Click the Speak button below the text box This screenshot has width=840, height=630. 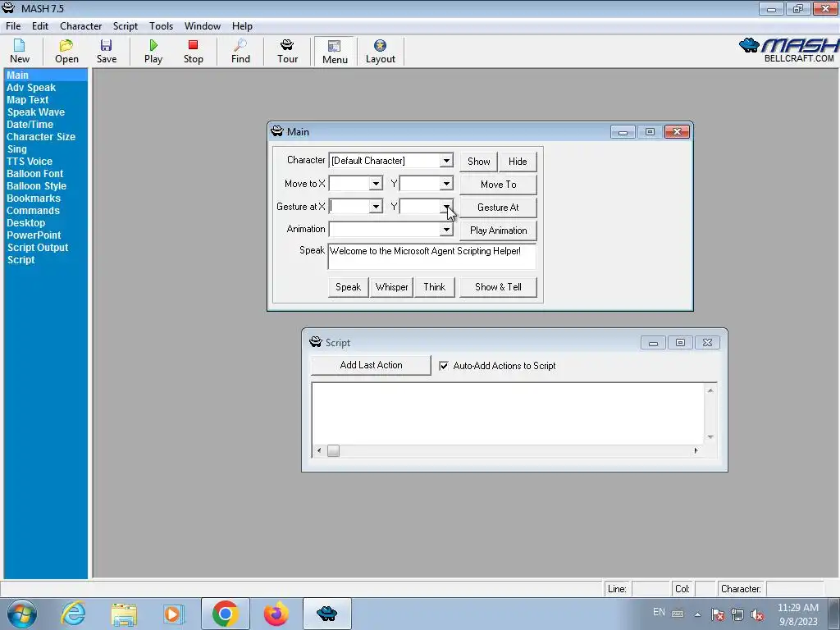coord(348,287)
